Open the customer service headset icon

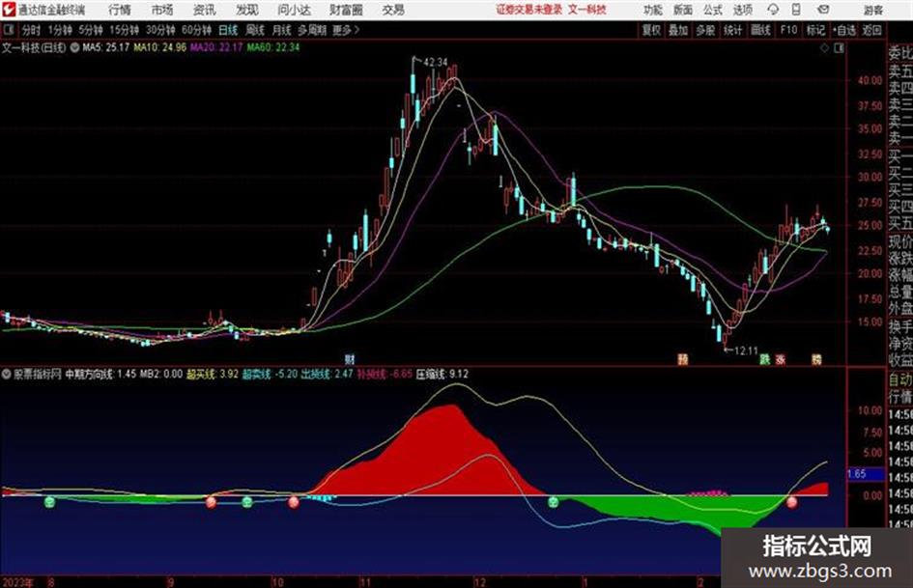point(773,10)
